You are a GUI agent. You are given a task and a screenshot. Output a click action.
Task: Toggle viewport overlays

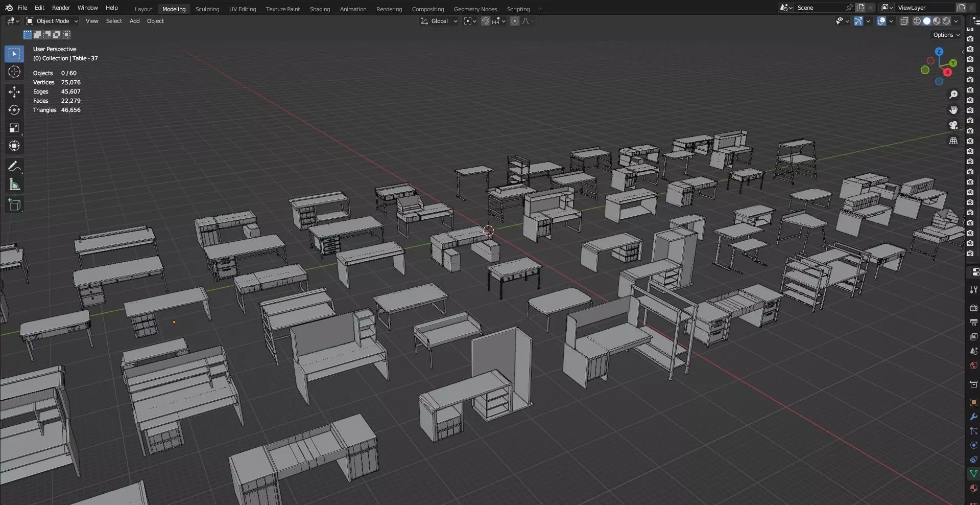click(881, 21)
